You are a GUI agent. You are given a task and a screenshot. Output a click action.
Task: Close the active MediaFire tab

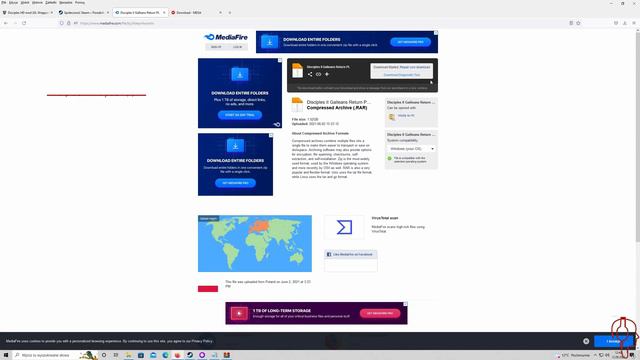[x=164, y=13]
